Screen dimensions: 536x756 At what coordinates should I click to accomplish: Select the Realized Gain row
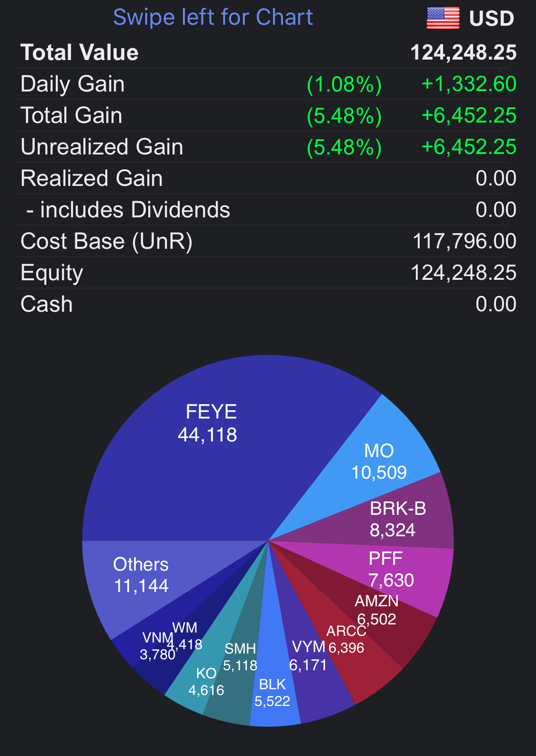coord(268,178)
